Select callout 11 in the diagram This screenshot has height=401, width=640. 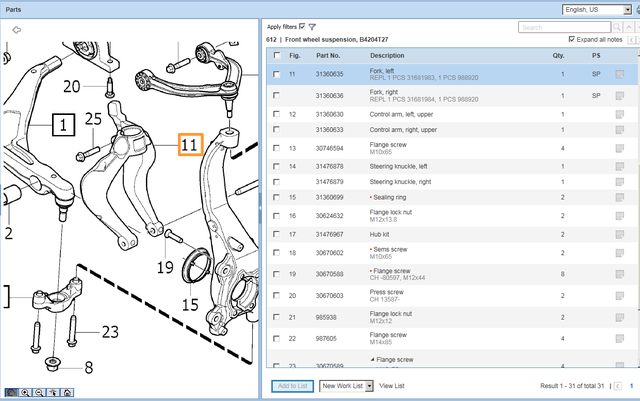pyautogui.click(x=190, y=145)
